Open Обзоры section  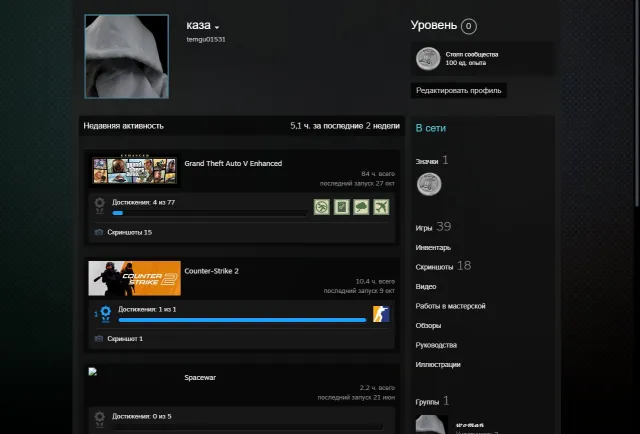(x=428, y=325)
